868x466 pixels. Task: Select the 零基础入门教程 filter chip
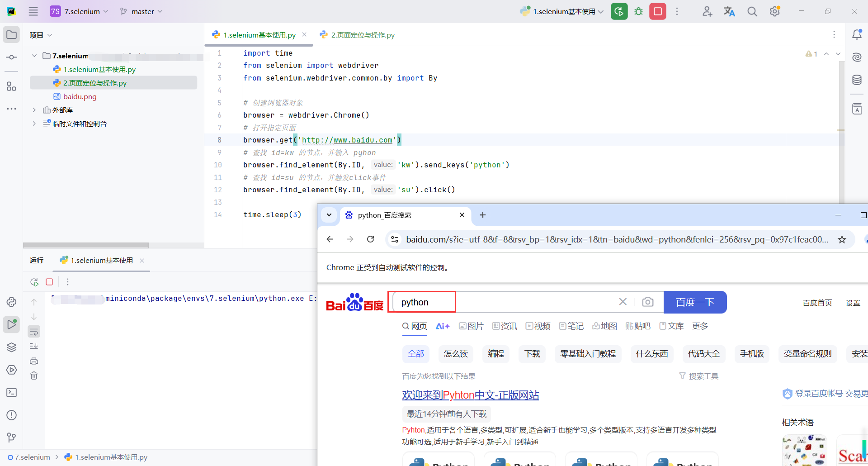point(588,354)
